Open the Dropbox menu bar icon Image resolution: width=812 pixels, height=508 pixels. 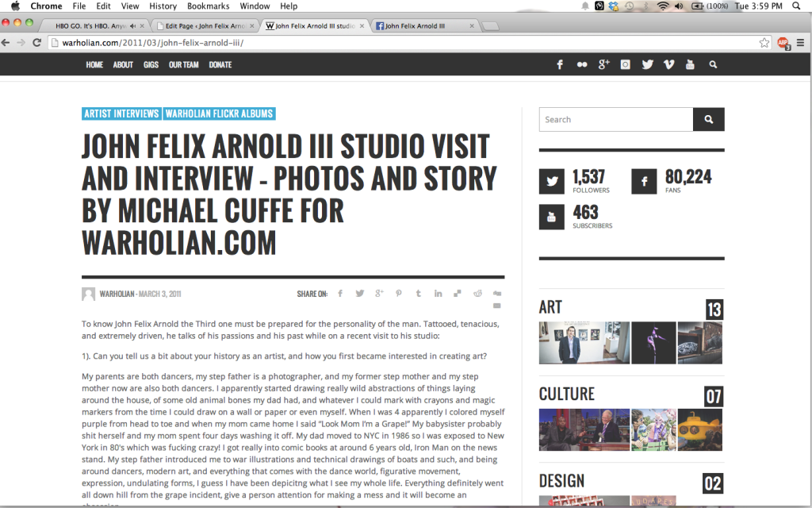614,6
